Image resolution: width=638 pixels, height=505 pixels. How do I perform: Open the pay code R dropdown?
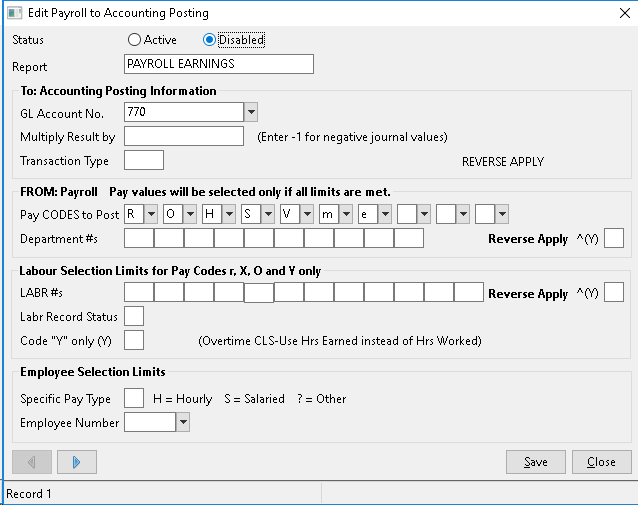coord(151,214)
